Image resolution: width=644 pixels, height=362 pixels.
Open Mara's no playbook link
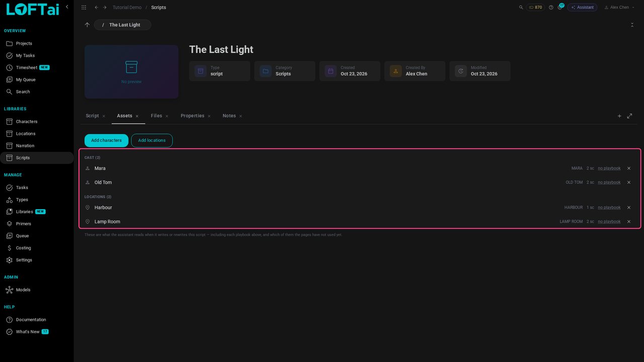(x=609, y=168)
